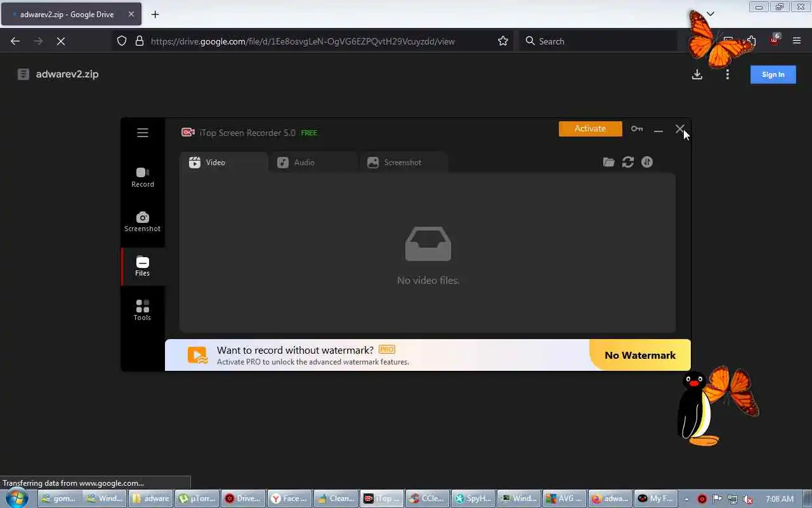Screen dimensions: 812x508
Task: Select the adwarev2.zip - Google Drive tab
Action: (70, 14)
